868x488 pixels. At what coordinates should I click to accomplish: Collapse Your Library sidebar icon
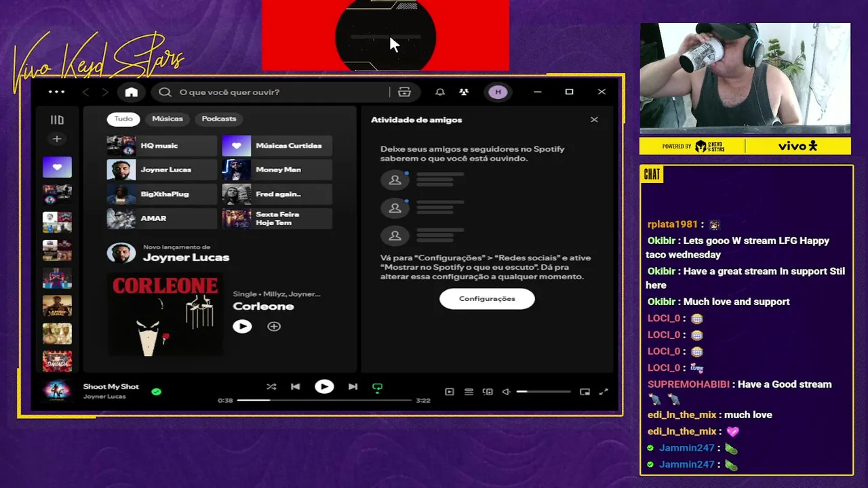coord(57,120)
